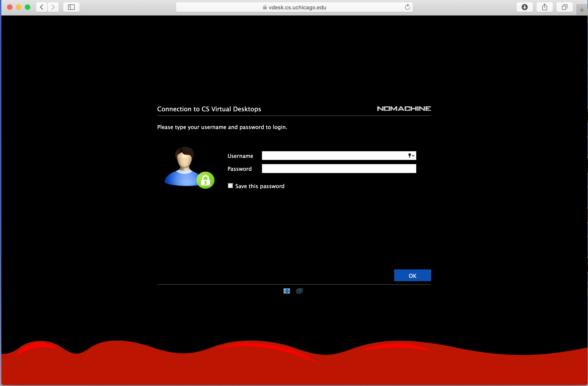
Task: Click the NoMachine fullscreen icon
Action: pos(287,291)
